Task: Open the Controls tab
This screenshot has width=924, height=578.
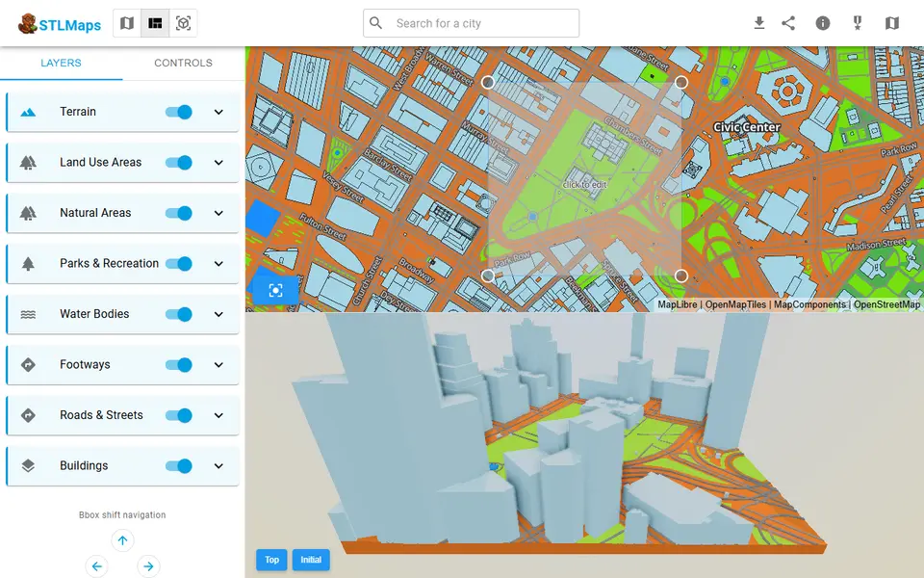Action: [183, 64]
